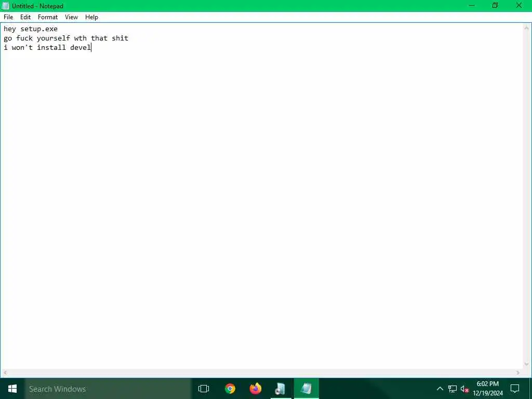
Task: Open the Format menu
Action: pos(47,17)
